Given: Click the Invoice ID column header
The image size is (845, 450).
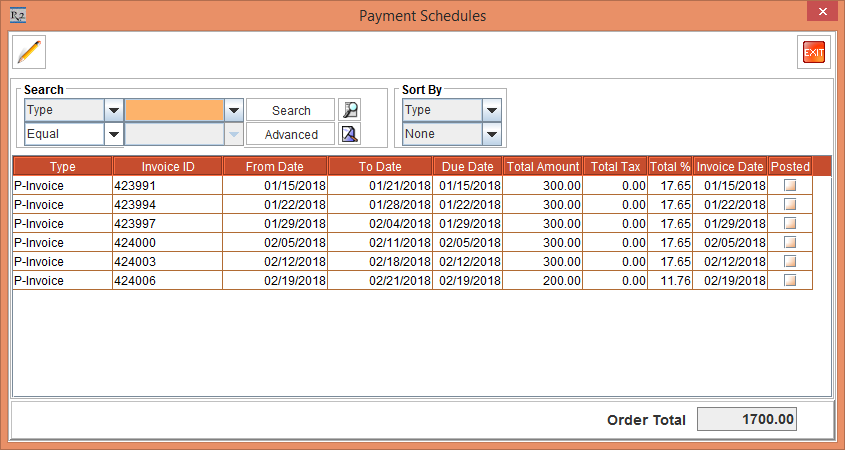Looking at the screenshot, I should point(167,166).
